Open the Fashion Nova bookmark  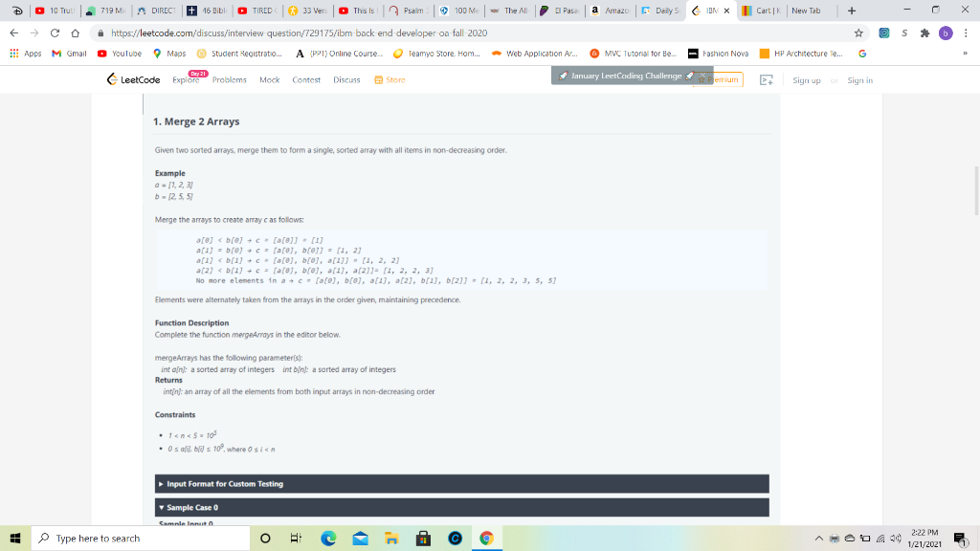point(718,54)
